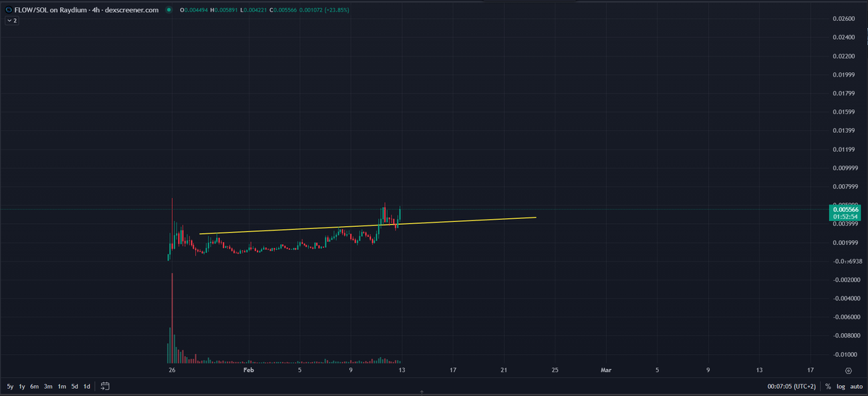Image resolution: width=868 pixels, height=396 pixels.
Task: Click the current price label 0.005566
Action: (x=846, y=209)
